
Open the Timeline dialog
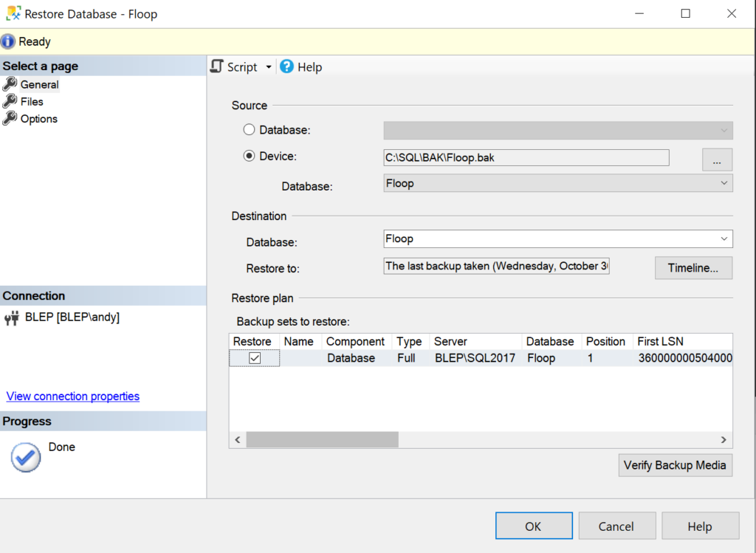(693, 268)
